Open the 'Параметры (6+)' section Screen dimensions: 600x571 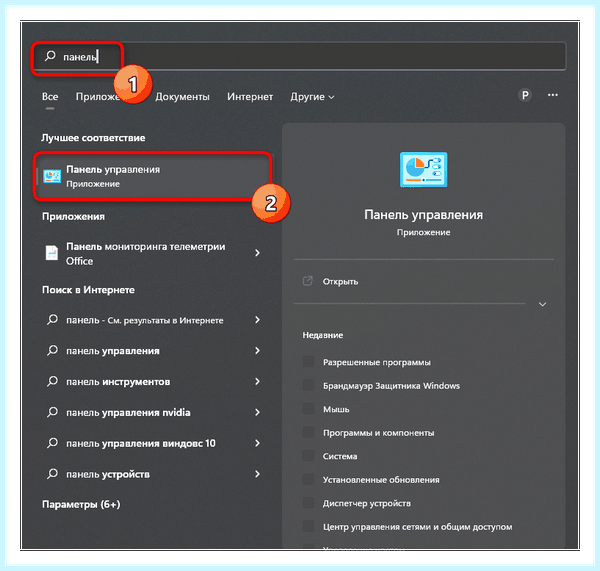81,504
